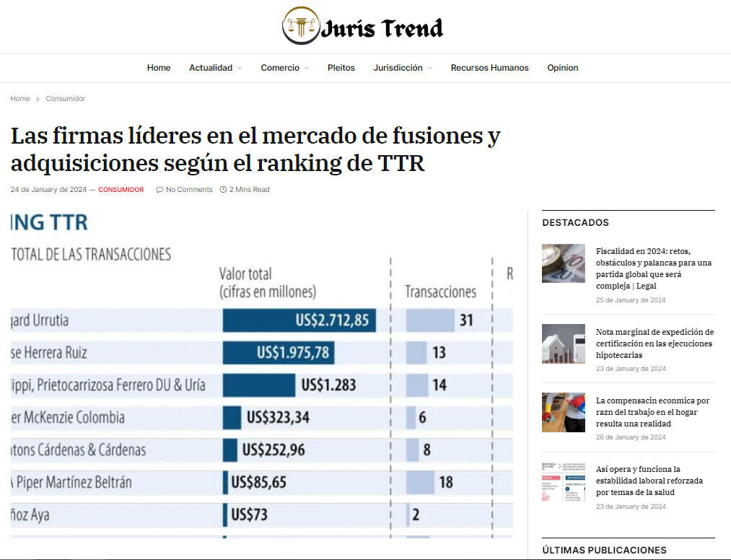The width and height of the screenshot is (731, 560).
Task: Open Recursos Humanos in navigation
Action: tap(489, 68)
